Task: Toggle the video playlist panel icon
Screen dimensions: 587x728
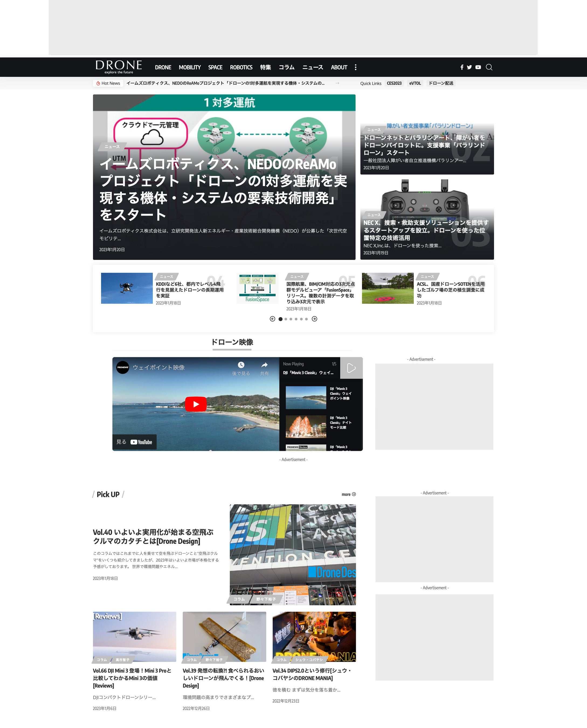Action: pyautogui.click(x=351, y=368)
